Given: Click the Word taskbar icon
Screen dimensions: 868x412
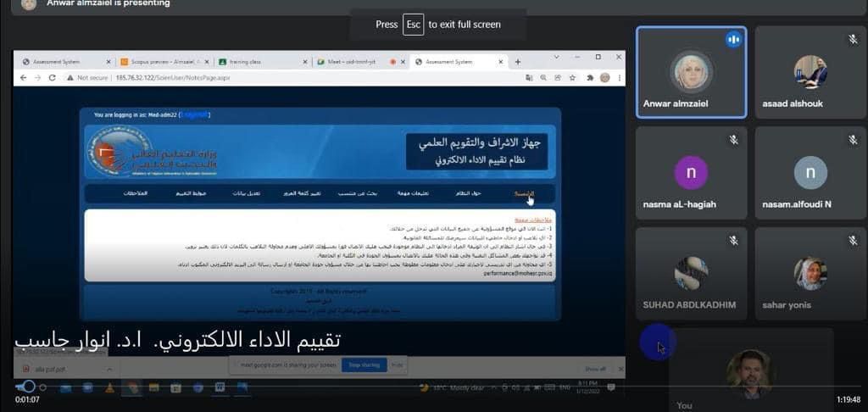Looking at the screenshot, I should click(220, 388).
